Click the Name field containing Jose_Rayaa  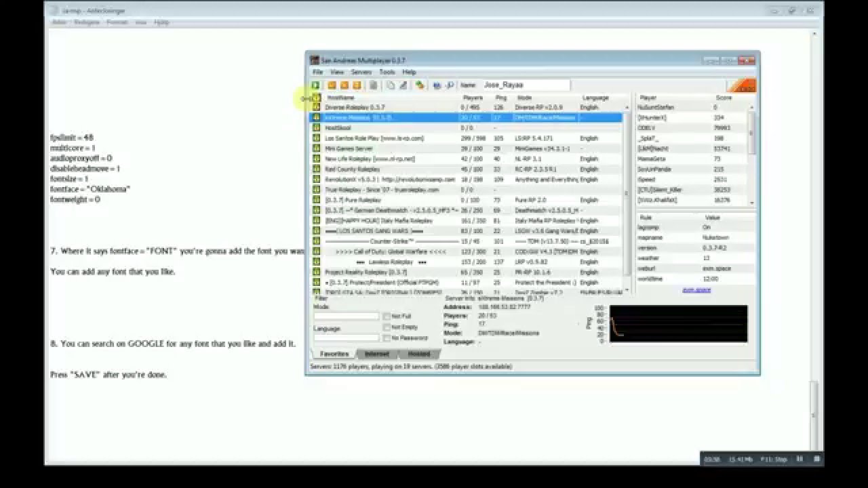[525, 85]
